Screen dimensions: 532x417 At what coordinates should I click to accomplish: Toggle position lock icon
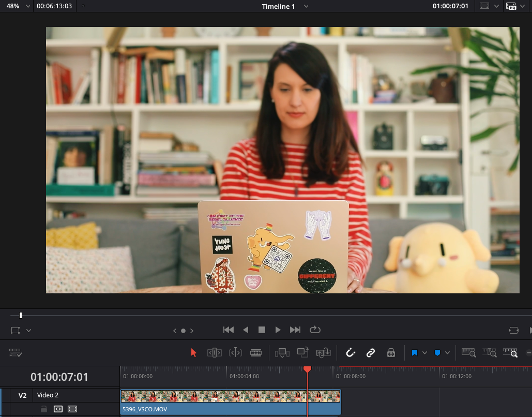point(391,353)
